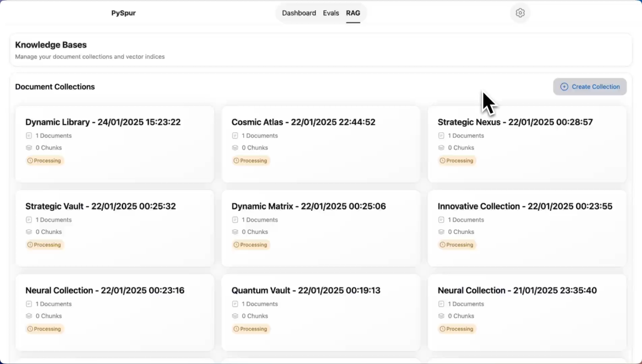Click clock icon in Strategic Vault Processing badge
This screenshot has width=642, height=364.
click(x=30, y=245)
